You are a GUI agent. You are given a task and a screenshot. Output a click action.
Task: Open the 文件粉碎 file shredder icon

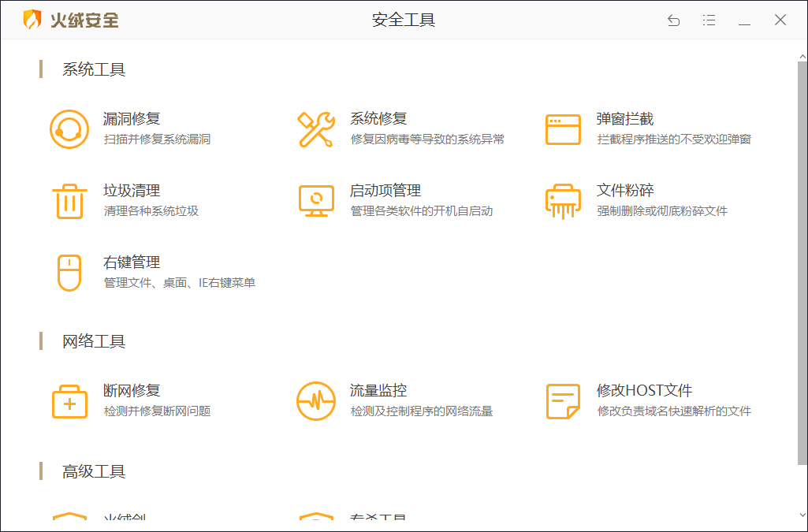click(x=562, y=201)
